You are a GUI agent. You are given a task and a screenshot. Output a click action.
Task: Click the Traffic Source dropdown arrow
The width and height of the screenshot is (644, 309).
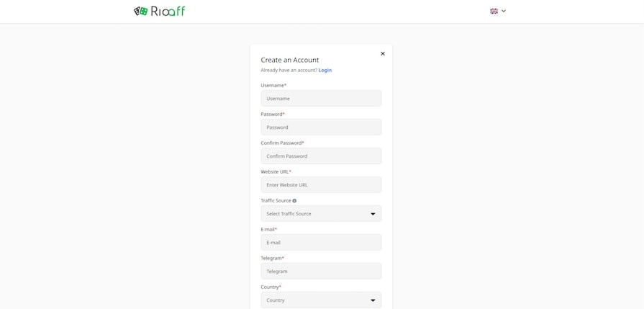pyautogui.click(x=373, y=214)
